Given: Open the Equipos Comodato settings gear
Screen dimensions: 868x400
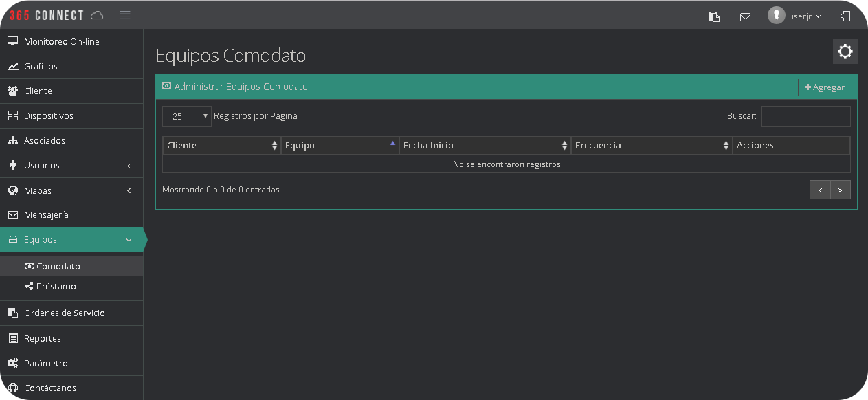Looking at the screenshot, I should click(845, 51).
